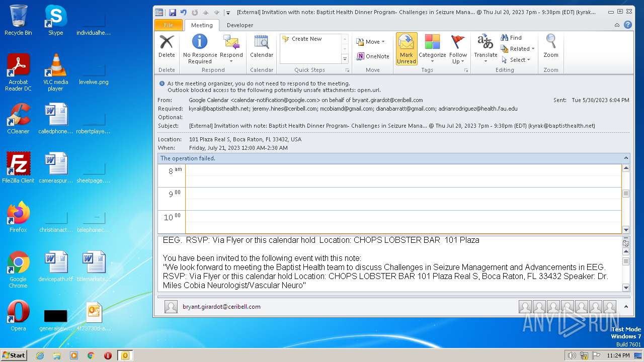Send item to OneNote
Viewport: 644px width, 362px height.
tap(373, 56)
